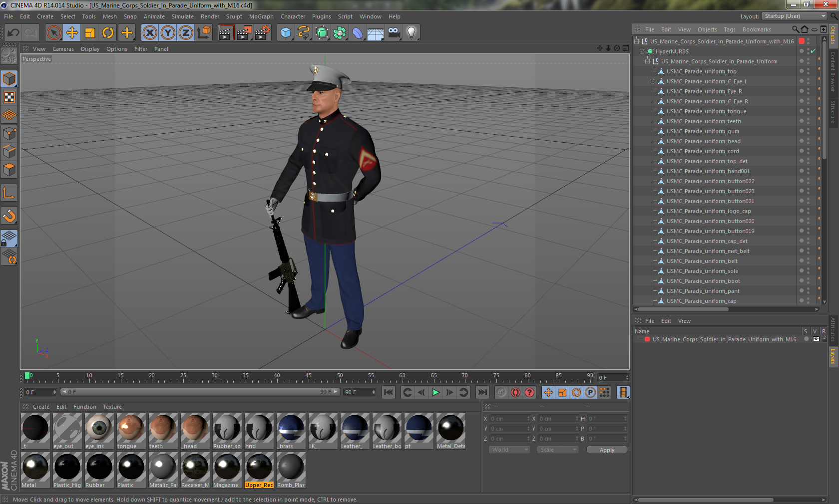839x504 pixels.
Task: Render to Picture Viewer icon
Action: click(x=244, y=33)
